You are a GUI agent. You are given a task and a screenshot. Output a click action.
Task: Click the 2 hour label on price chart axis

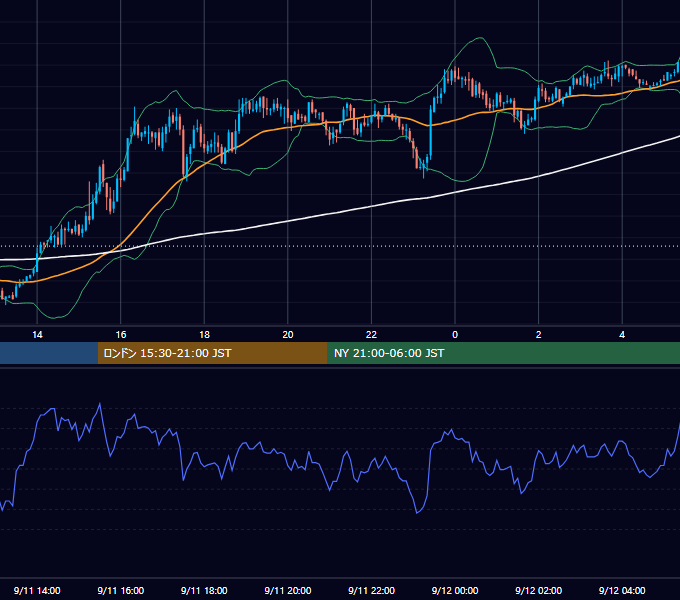pos(539,335)
